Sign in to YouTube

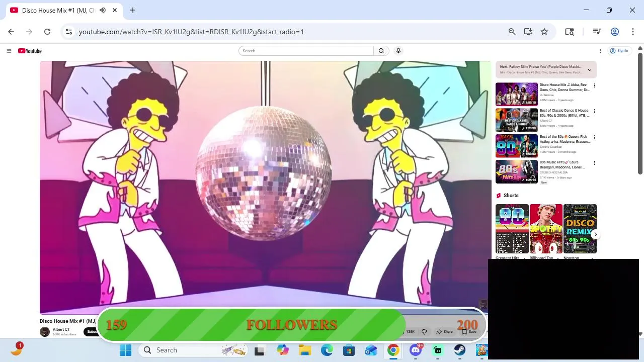619,51
